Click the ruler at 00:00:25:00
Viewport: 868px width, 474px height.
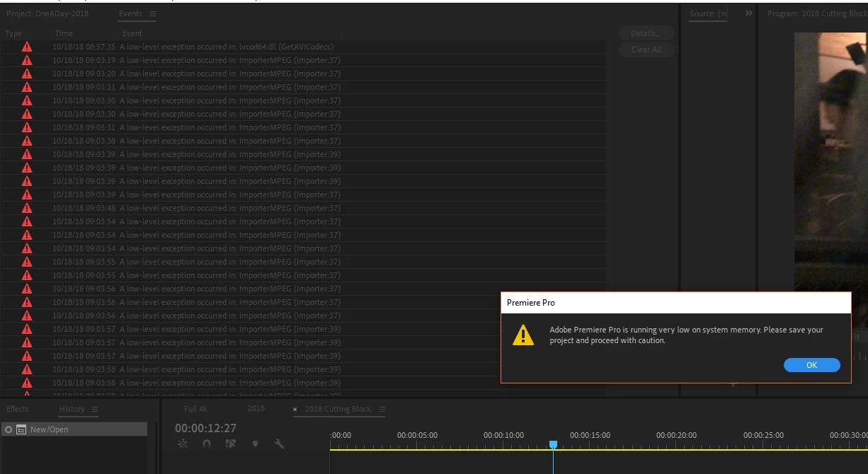(763, 435)
